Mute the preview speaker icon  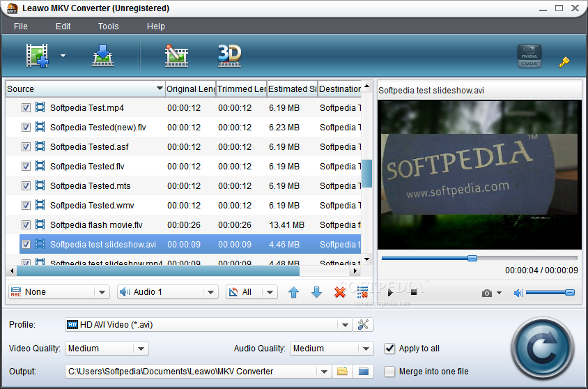click(518, 293)
